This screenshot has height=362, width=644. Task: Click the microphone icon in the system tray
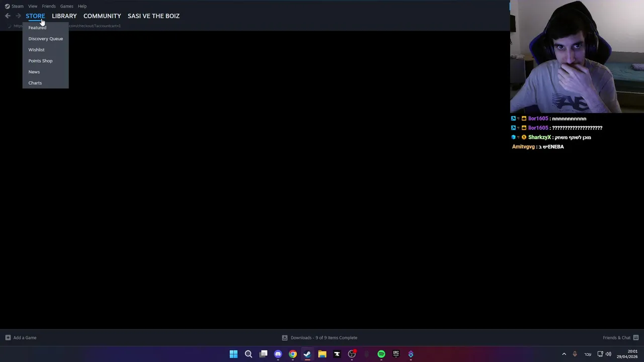point(575,354)
